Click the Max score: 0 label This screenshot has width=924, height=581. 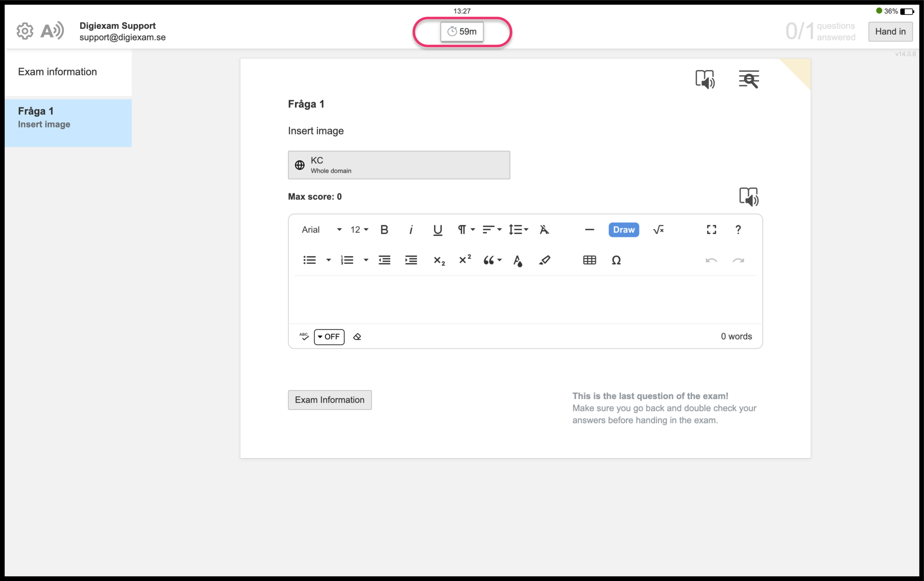[315, 196]
